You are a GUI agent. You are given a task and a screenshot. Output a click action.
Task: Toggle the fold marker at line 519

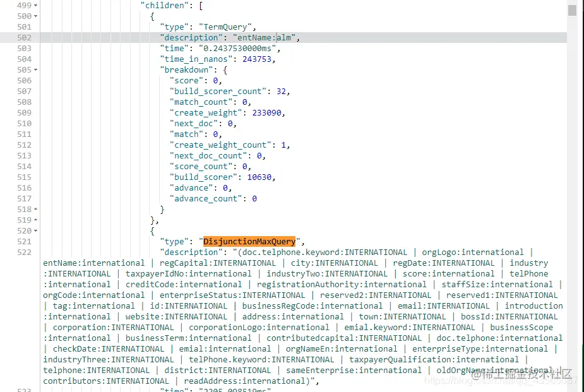click(36, 220)
